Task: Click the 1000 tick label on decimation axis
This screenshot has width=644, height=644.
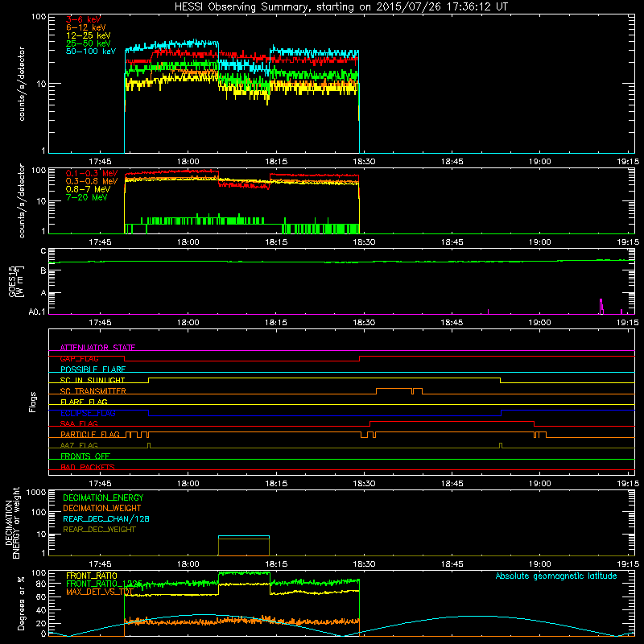Action: tap(36, 493)
